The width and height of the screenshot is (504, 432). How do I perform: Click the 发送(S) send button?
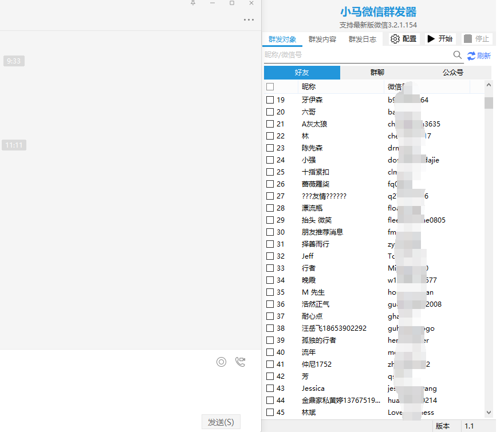(221, 422)
